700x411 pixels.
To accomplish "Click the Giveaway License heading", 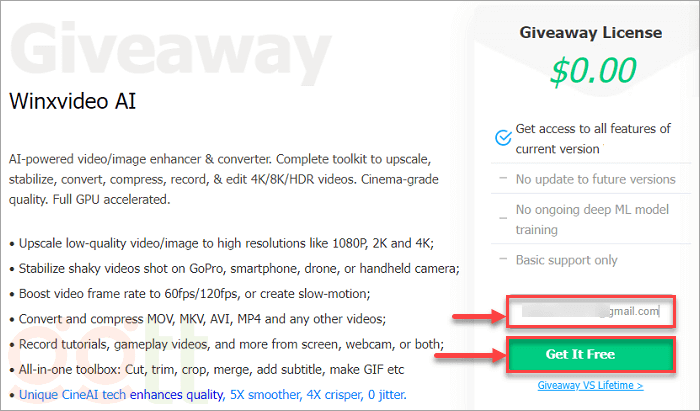I will tap(591, 33).
